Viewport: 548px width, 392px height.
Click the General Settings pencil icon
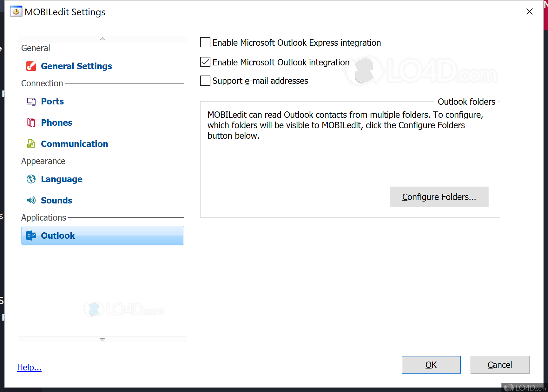[31, 66]
